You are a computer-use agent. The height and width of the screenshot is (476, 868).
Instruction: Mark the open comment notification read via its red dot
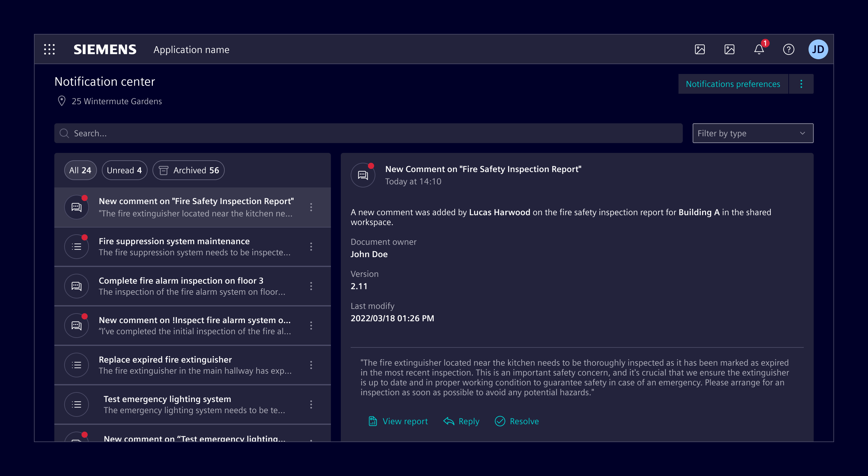pos(372,166)
